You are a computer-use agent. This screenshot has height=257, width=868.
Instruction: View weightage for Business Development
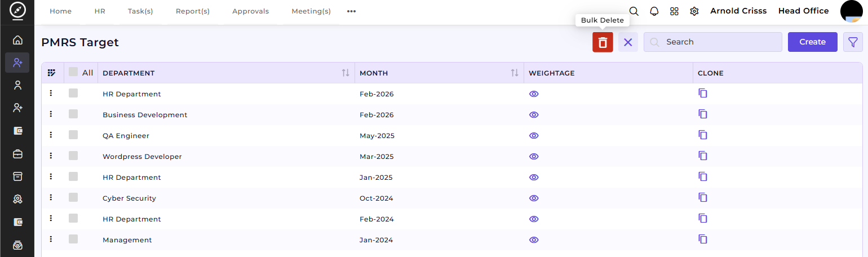point(534,115)
